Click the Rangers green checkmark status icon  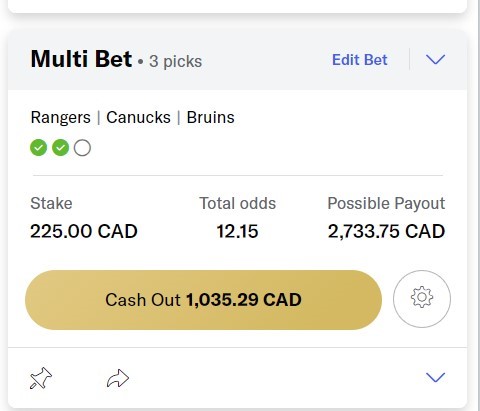[x=39, y=148]
